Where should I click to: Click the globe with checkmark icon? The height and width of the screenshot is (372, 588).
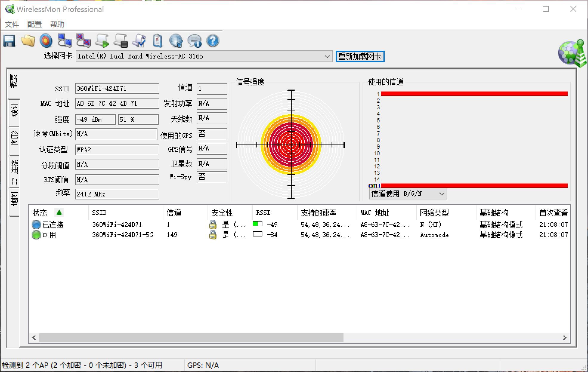coord(176,41)
